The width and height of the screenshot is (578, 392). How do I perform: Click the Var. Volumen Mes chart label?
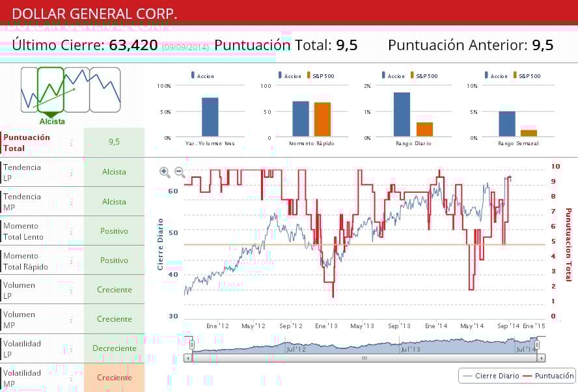(x=210, y=143)
